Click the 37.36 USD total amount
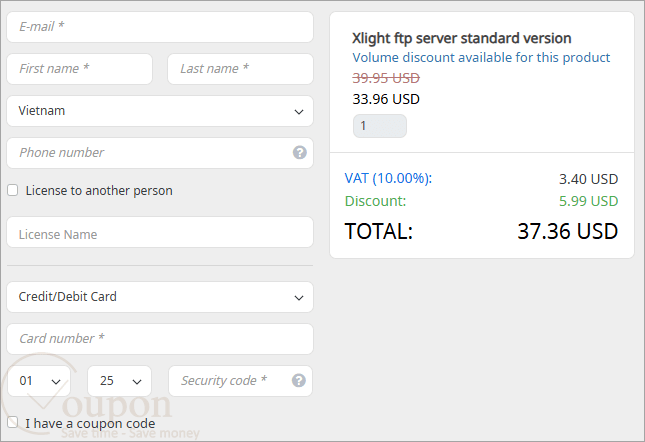Image resolution: width=645 pixels, height=442 pixels. 568,231
